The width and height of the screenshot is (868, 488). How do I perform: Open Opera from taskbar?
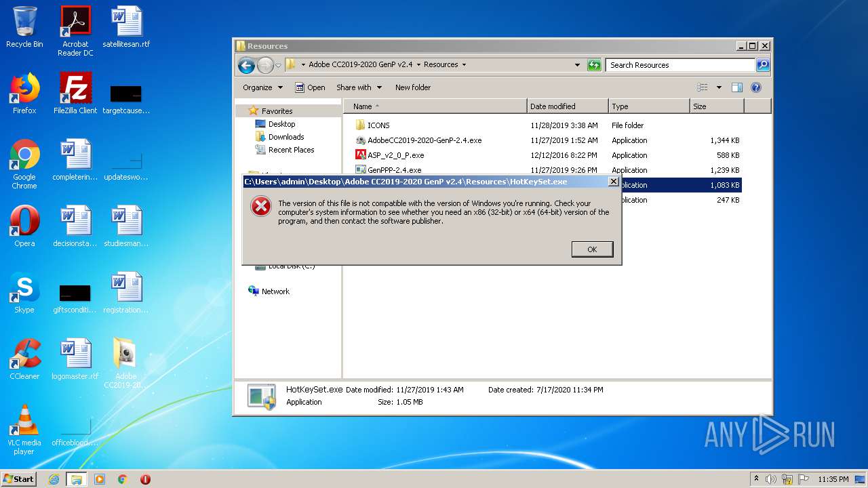145,479
